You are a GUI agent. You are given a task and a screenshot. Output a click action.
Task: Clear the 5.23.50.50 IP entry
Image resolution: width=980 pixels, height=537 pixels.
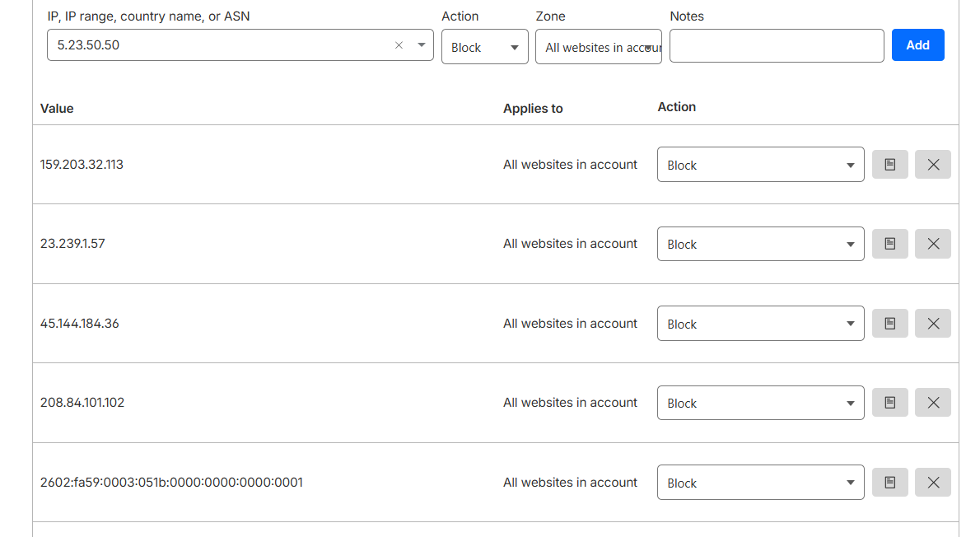(399, 45)
